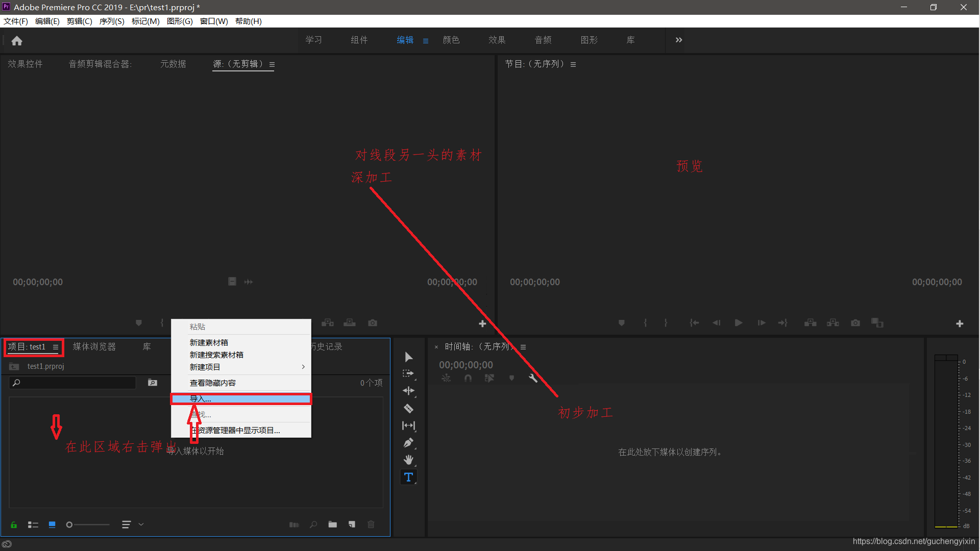Click the Clear trash icon

(x=371, y=524)
